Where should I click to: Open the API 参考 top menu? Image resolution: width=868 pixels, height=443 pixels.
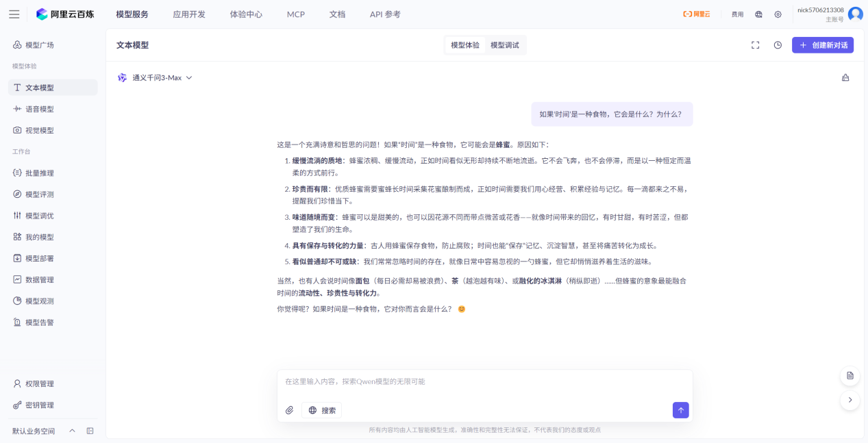385,14
